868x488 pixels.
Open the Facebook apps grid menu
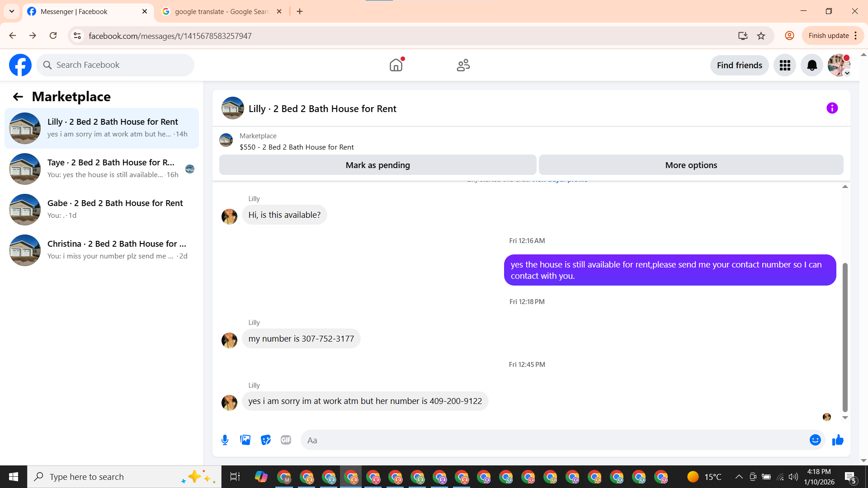(784, 66)
